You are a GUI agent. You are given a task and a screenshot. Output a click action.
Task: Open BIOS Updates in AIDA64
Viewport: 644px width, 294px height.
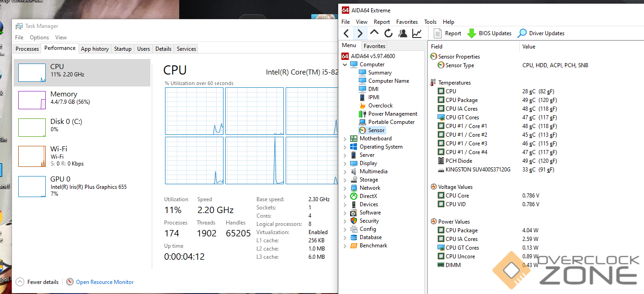coord(489,33)
